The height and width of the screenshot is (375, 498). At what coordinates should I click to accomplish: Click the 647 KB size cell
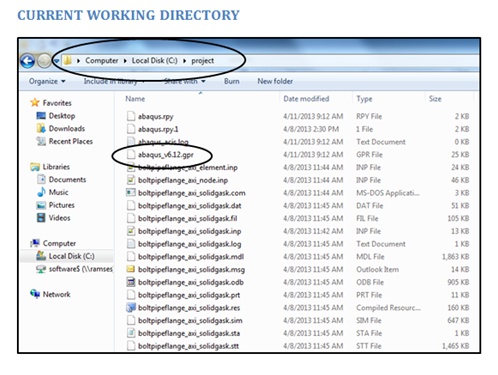458,320
